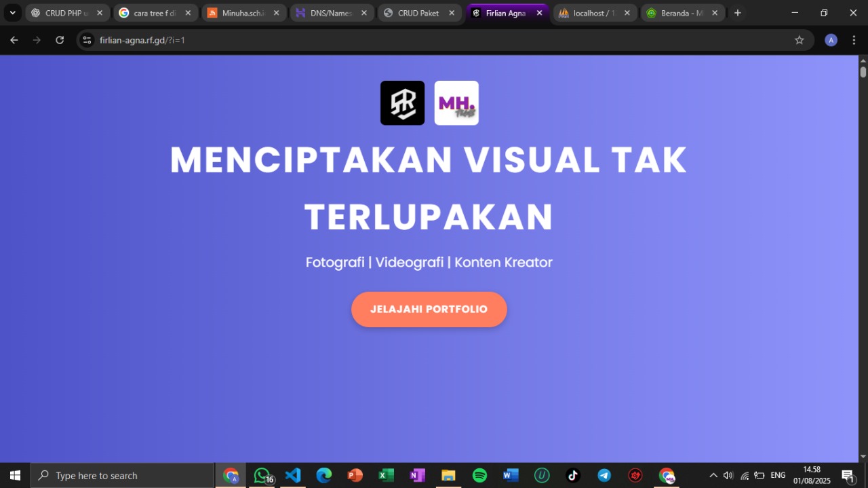This screenshot has height=488, width=868.
Task: Click the JELAJAHI PORTFOLIO button
Action: click(429, 309)
